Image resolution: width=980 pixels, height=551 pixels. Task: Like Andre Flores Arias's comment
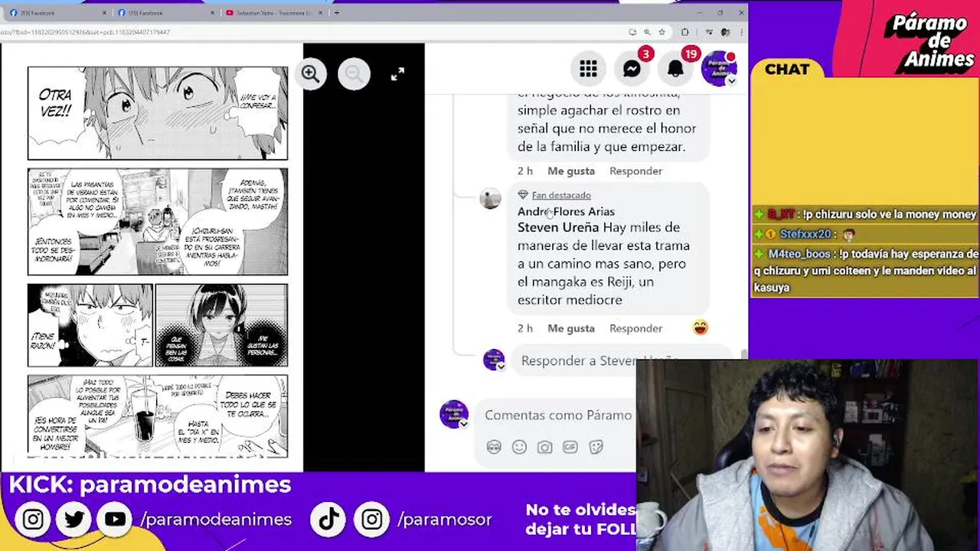tap(571, 328)
